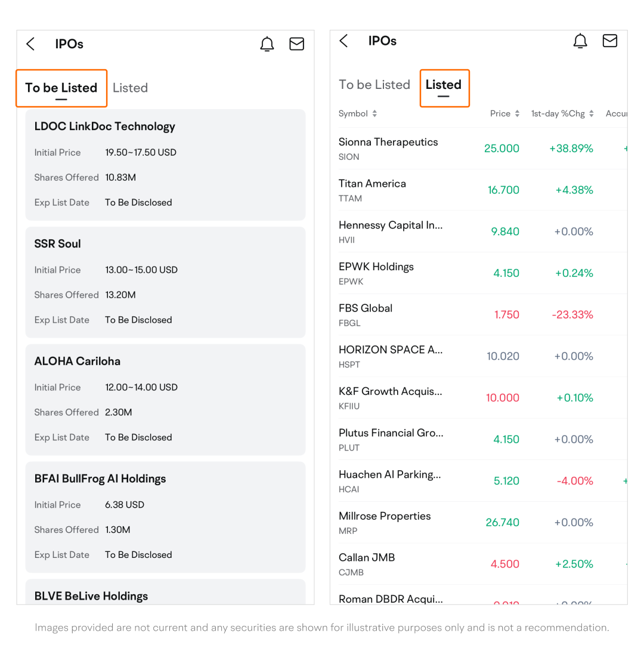Open the mail icon on left screen
Image resolution: width=644 pixels, height=645 pixels.
(296, 44)
